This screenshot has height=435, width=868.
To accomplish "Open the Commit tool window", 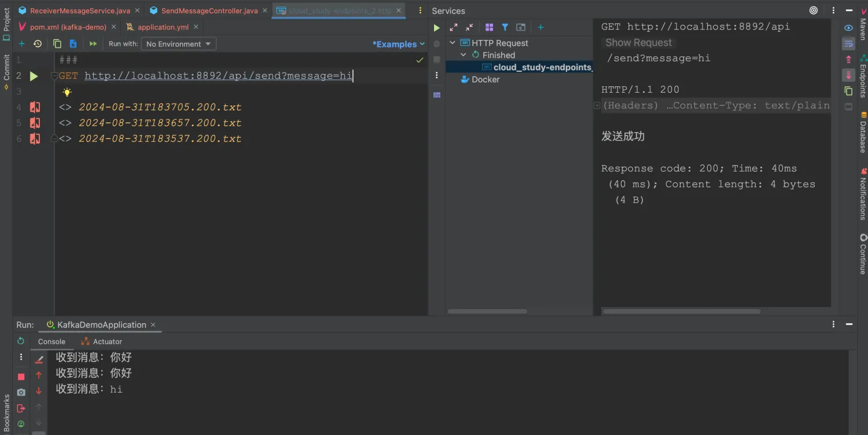I will pyautogui.click(x=6, y=72).
